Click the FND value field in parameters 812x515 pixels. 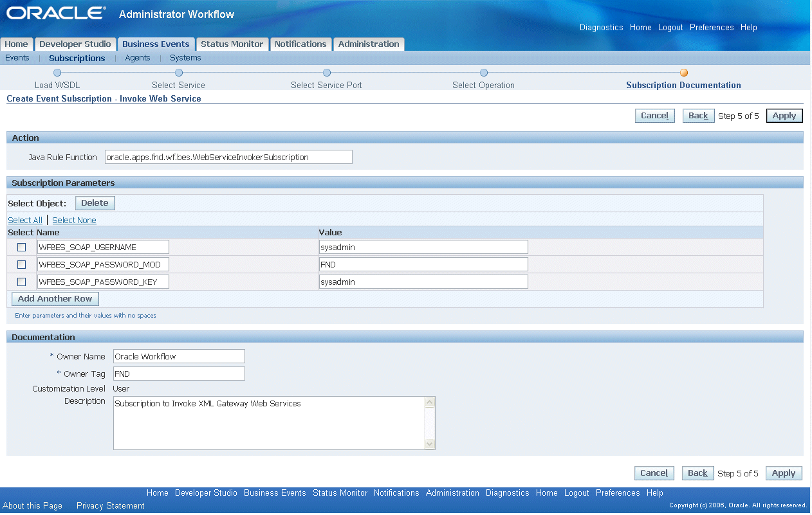click(x=423, y=264)
